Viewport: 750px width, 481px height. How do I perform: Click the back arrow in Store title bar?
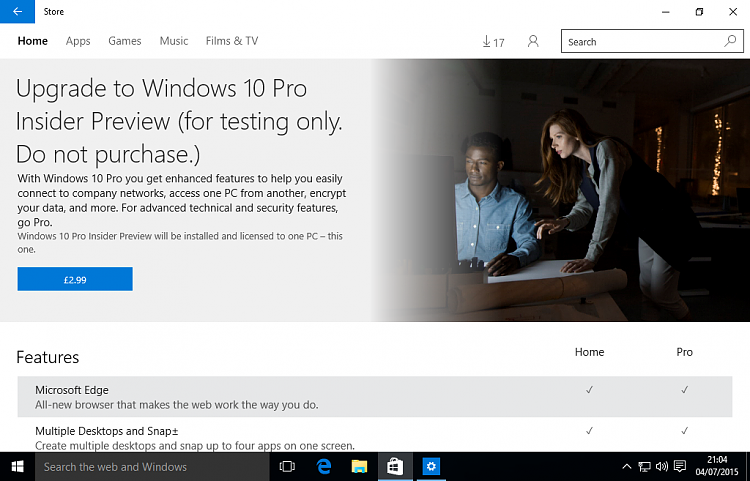(x=17, y=11)
